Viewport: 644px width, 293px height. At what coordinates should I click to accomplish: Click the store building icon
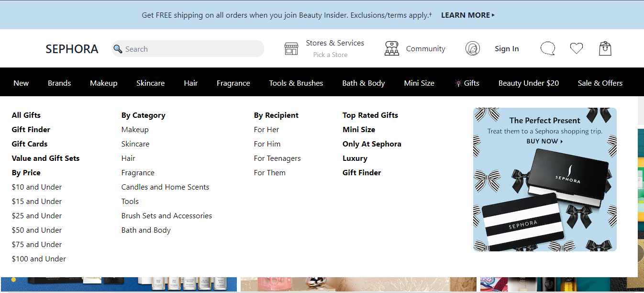(291, 48)
